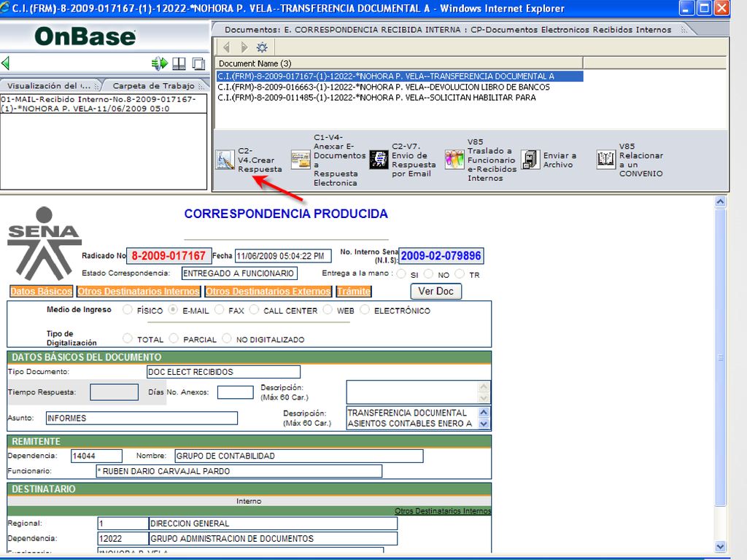Click the Document Name (3) column header
747x560 pixels.
click(399, 63)
